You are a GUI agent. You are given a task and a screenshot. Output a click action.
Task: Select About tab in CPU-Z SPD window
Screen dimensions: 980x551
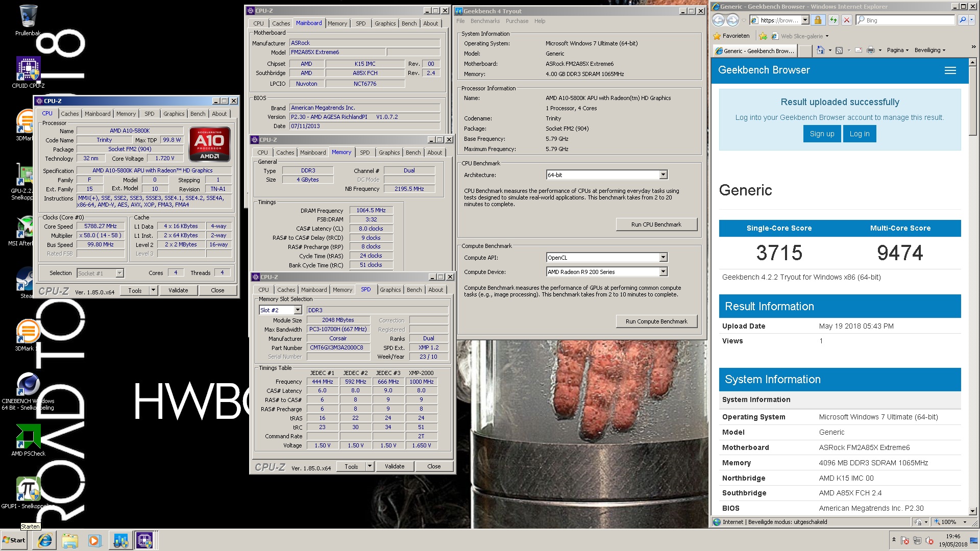(435, 290)
